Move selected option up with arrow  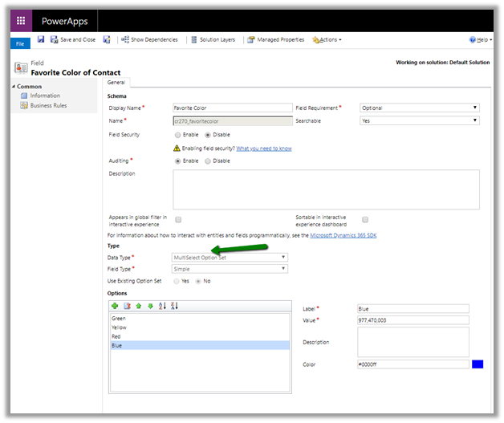point(139,306)
